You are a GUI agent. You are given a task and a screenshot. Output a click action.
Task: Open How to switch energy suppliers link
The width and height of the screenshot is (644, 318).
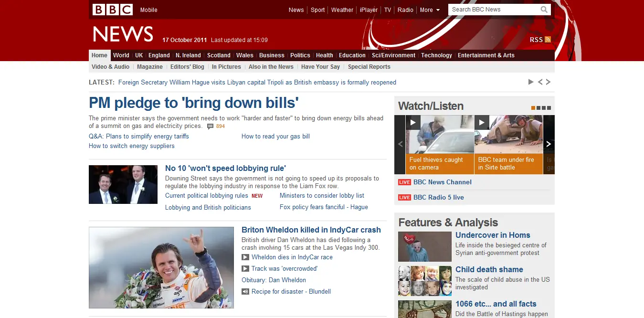132,146
